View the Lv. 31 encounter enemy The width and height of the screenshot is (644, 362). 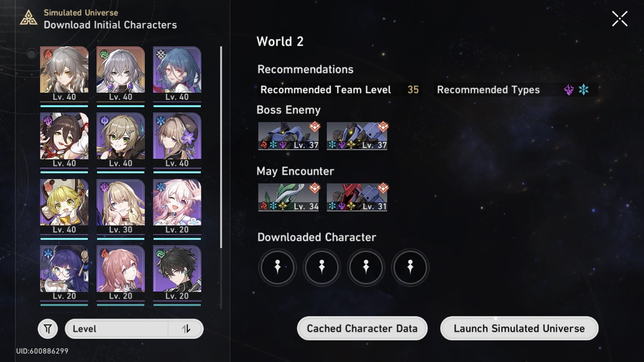coord(357,197)
